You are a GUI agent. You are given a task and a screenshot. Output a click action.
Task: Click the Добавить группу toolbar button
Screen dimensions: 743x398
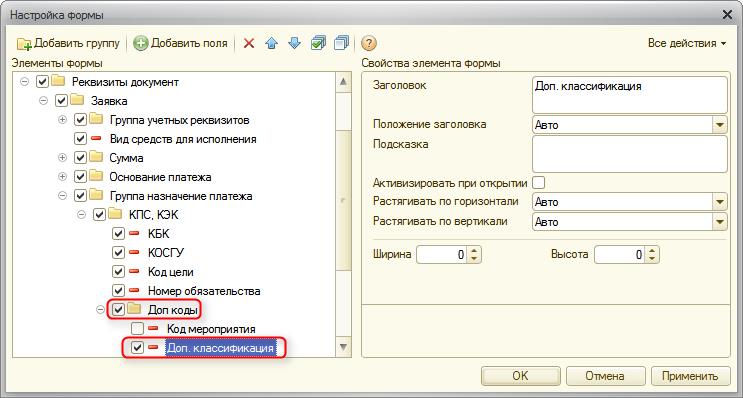tap(68, 44)
